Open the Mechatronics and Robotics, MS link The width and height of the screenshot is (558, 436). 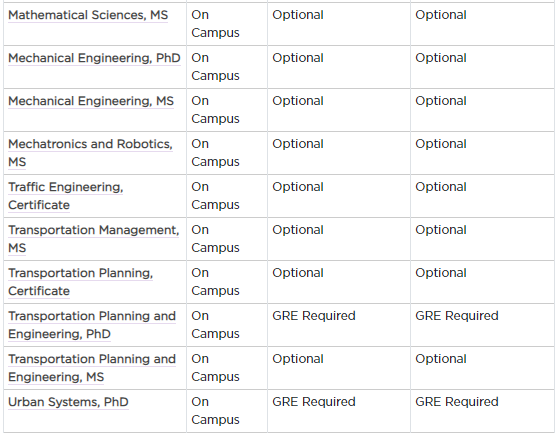90,153
